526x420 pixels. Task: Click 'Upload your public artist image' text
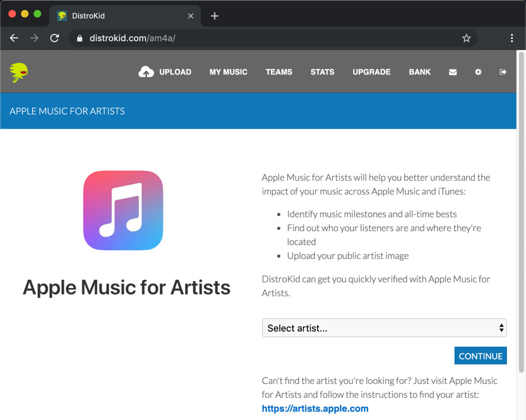348,256
